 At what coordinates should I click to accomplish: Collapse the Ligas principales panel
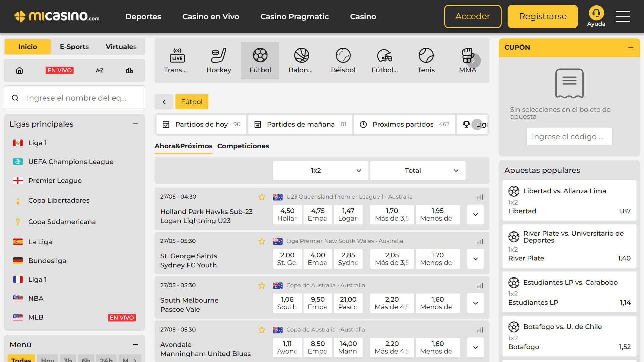pos(136,124)
